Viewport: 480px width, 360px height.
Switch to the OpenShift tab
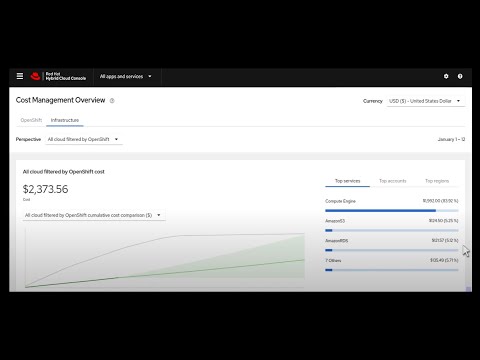[31, 120]
